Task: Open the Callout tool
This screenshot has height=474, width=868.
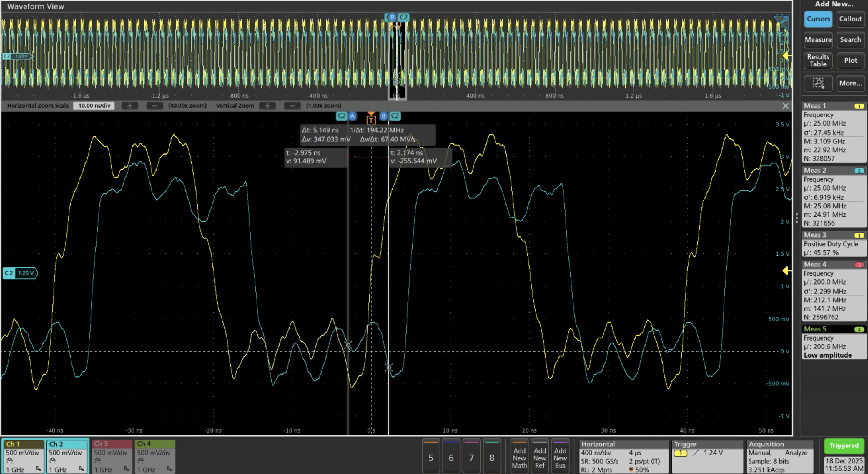Action: 850,19
